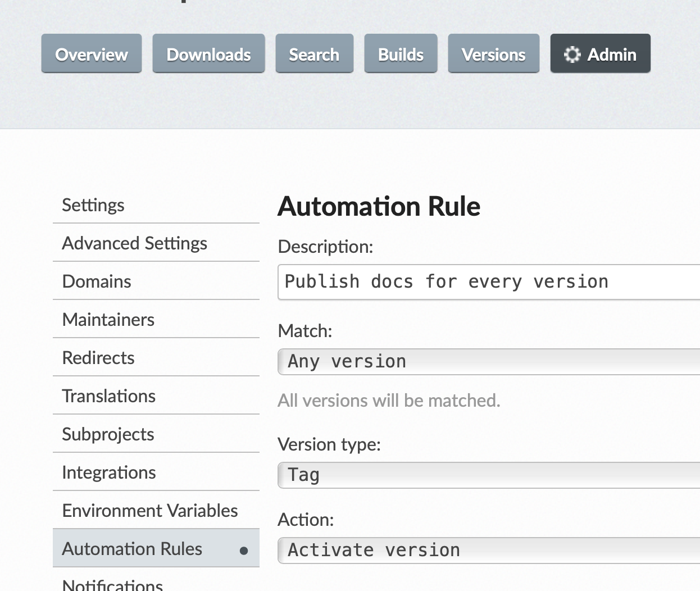
Task: Switch to the Builds tab
Action: click(x=401, y=53)
